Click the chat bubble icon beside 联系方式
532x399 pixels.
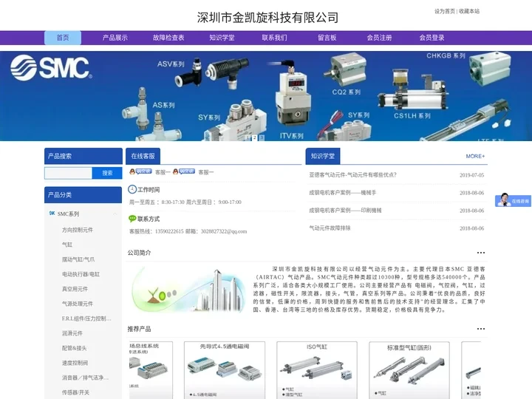coord(132,219)
